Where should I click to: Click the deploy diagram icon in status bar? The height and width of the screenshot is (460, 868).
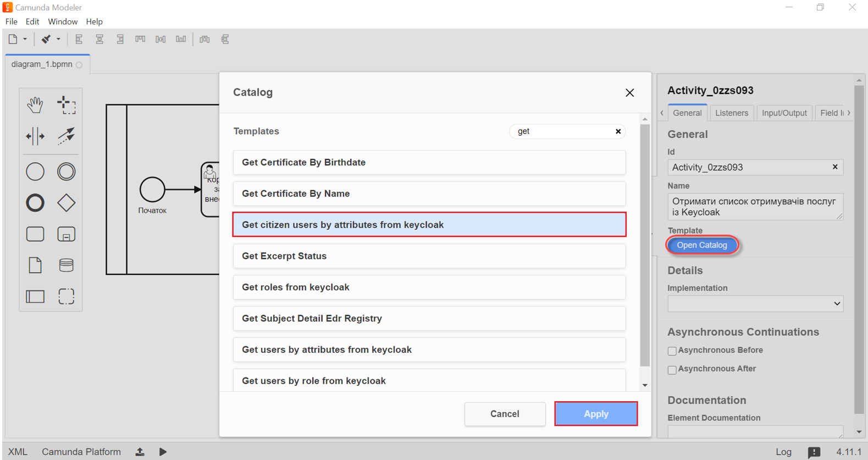pos(140,452)
